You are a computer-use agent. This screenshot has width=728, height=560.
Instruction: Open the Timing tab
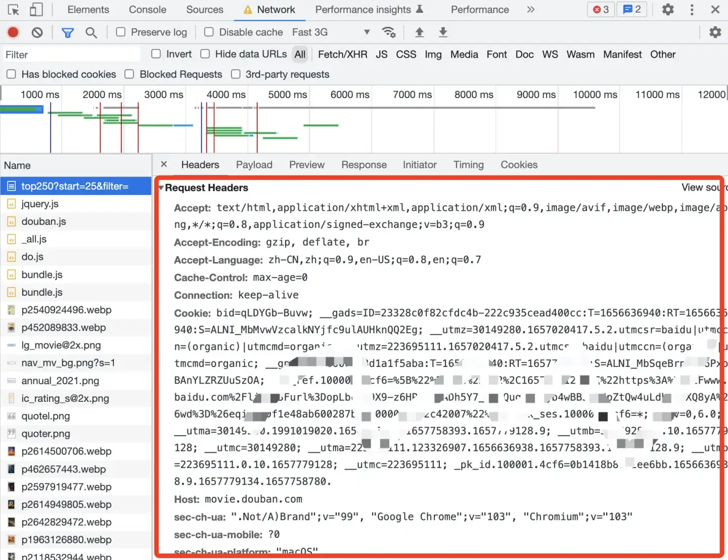pyautogui.click(x=469, y=165)
